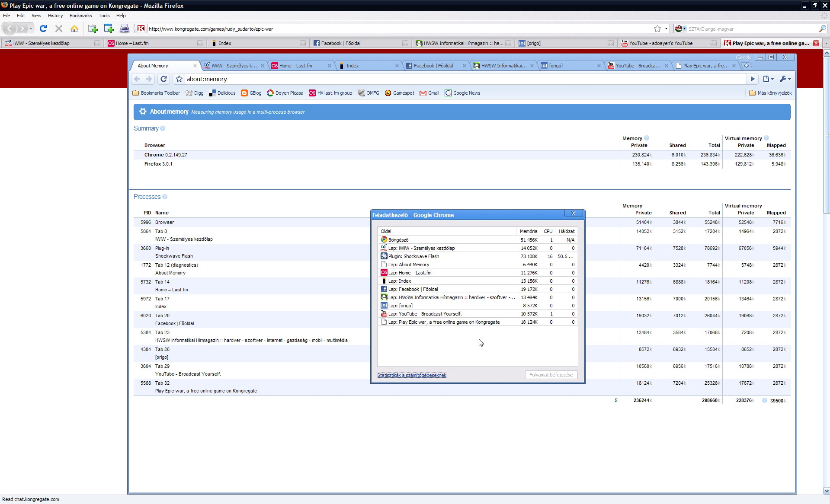Viewport: 830px width, 504px height.
Task: Click the Virtual memory help icon in Summary
Action: tap(766, 138)
